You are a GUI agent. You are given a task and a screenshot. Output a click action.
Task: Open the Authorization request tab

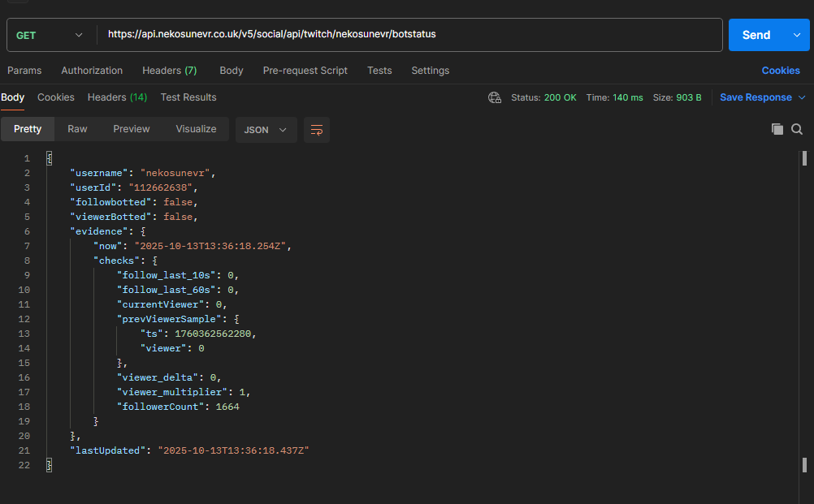pyautogui.click(x=92, y=71)
